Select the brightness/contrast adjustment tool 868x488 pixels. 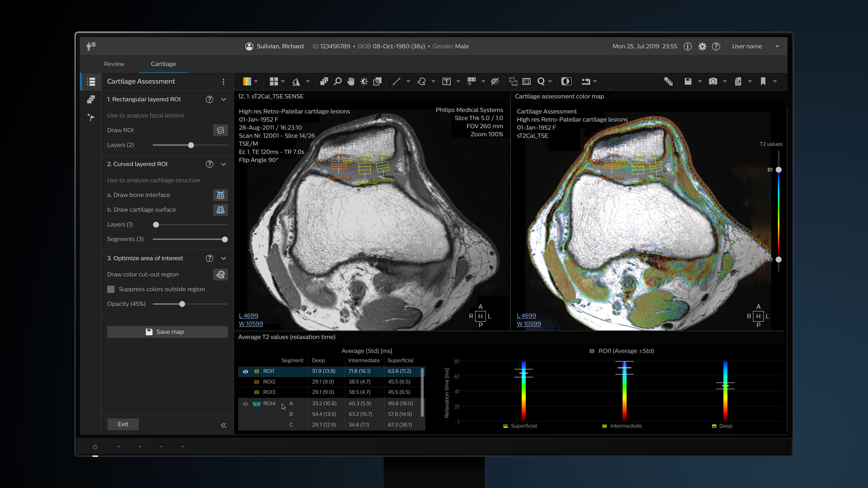pyautogui.click(x=364, y=81)
